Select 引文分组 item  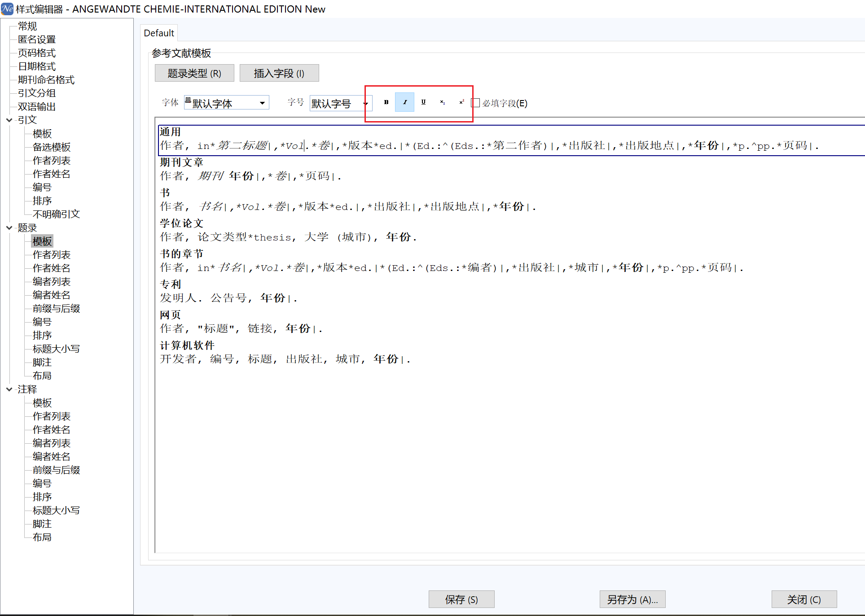pos(37,93)
